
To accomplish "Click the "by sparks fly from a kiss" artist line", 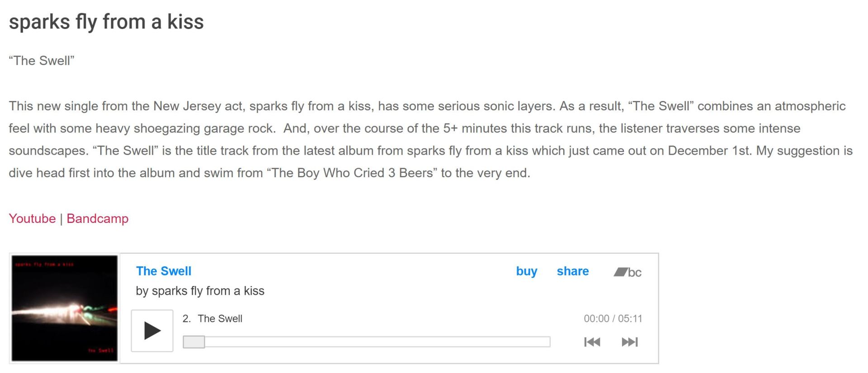I will [x=200, y=291].
